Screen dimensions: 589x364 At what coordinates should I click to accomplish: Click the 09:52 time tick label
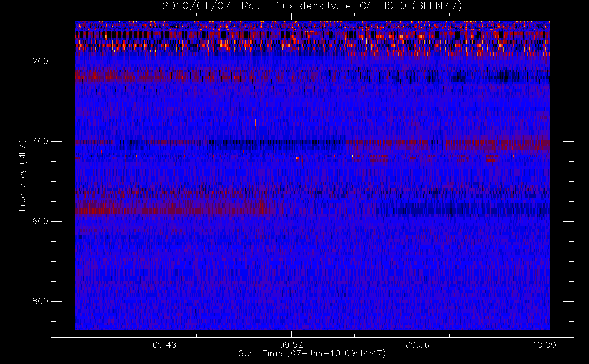(x=291, y=345)
